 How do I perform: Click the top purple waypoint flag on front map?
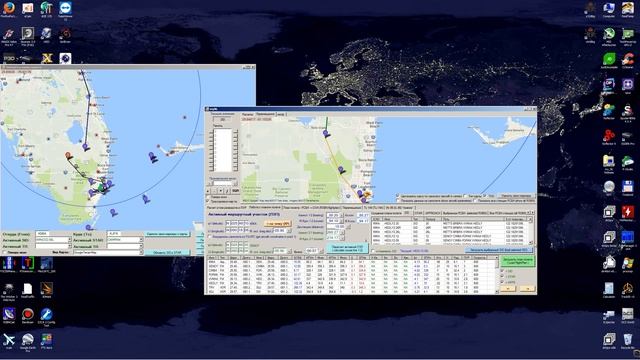pos(327,133)
